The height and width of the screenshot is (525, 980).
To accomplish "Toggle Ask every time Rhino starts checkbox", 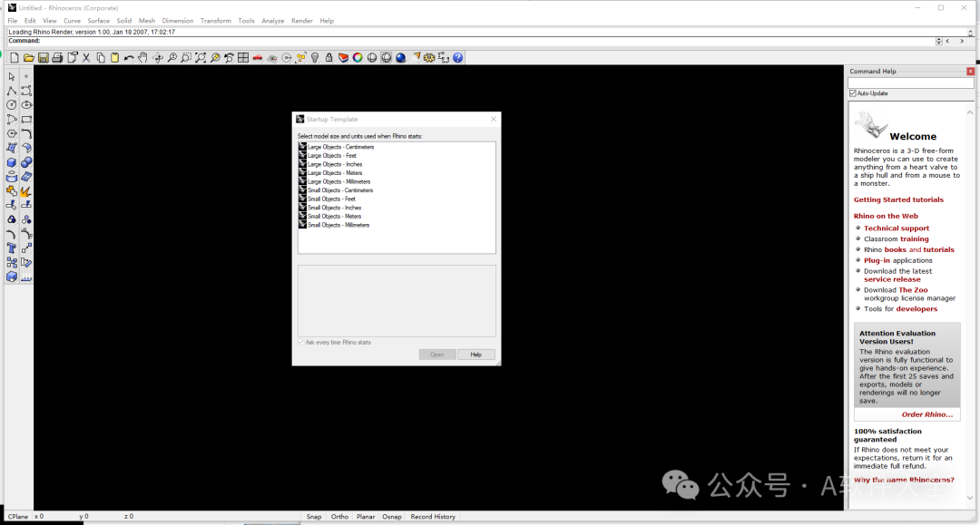I will [301, 342].
